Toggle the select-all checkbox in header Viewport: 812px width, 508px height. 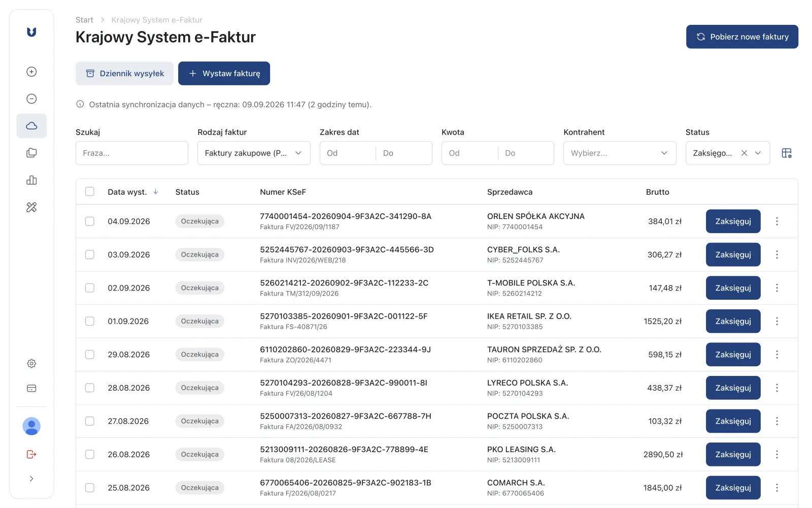90,192
